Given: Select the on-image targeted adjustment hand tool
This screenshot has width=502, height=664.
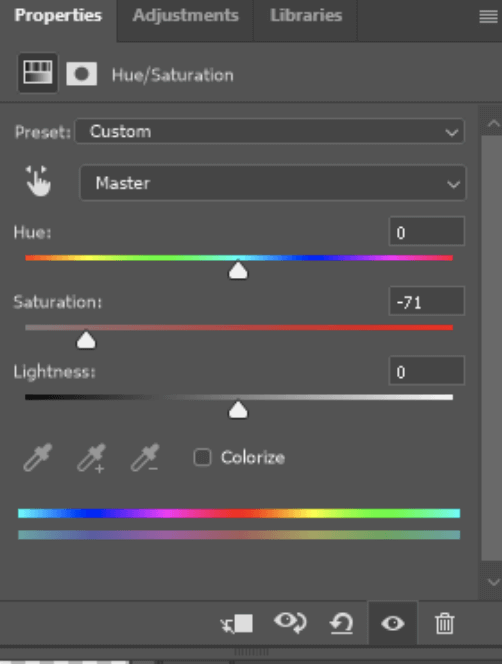Looking at the screenshot, I should click(x=38, y=181).
